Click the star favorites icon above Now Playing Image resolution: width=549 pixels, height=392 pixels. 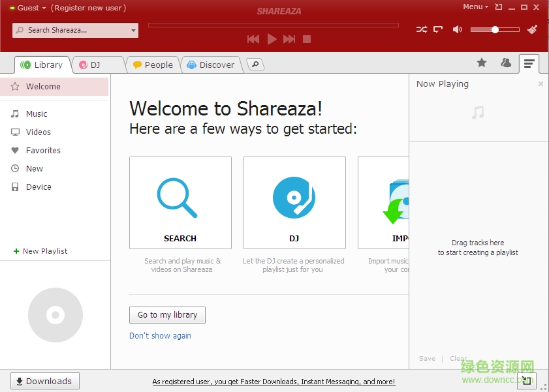click(x=482, y=63)
